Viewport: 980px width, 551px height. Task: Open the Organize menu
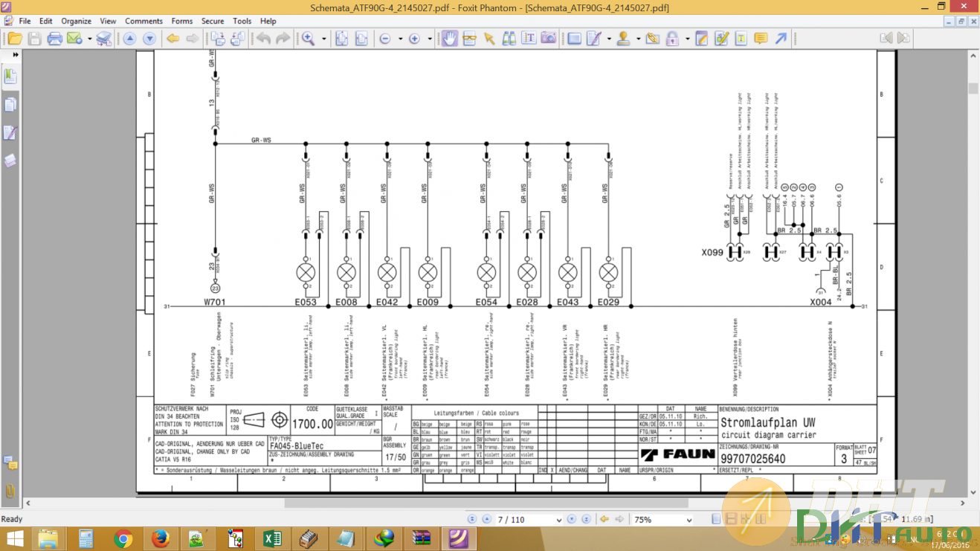click(x=77, y=21)
